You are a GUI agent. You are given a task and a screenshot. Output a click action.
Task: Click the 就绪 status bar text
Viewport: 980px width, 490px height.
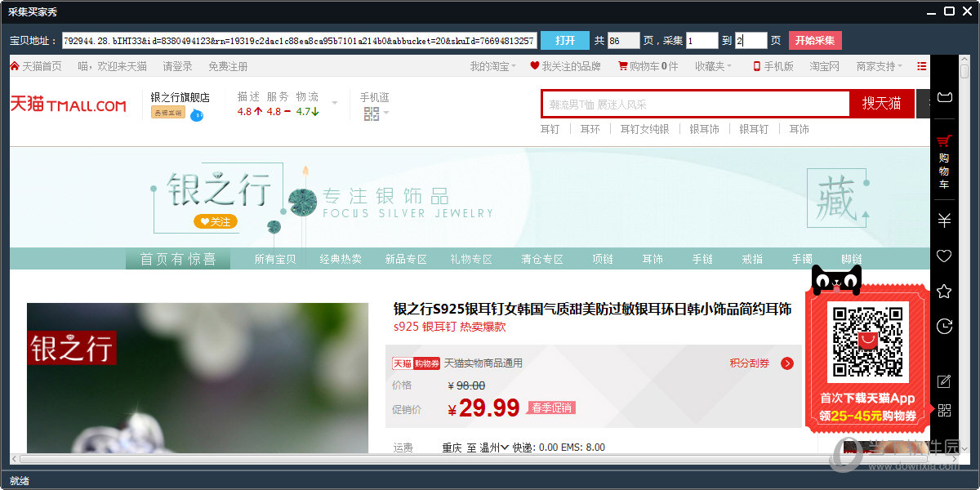20,480
